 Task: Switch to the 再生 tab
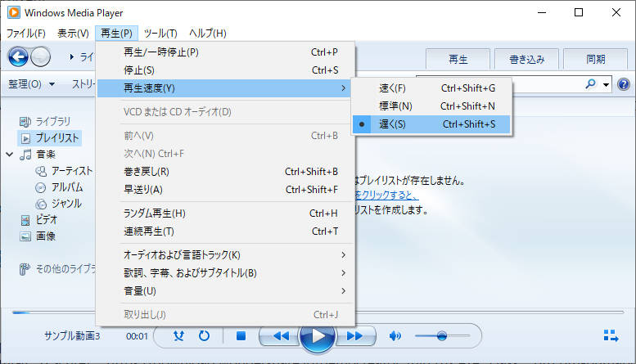(458, 59)
